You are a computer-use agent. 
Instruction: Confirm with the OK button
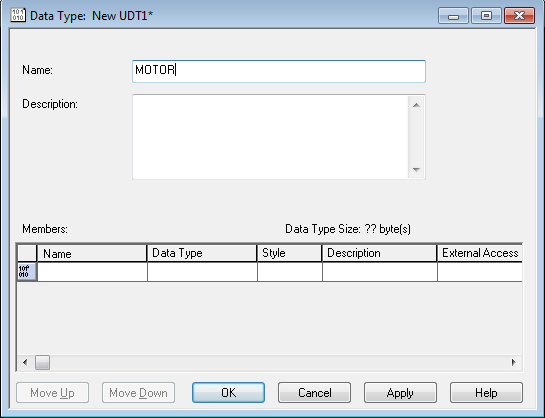click(228, 393)
